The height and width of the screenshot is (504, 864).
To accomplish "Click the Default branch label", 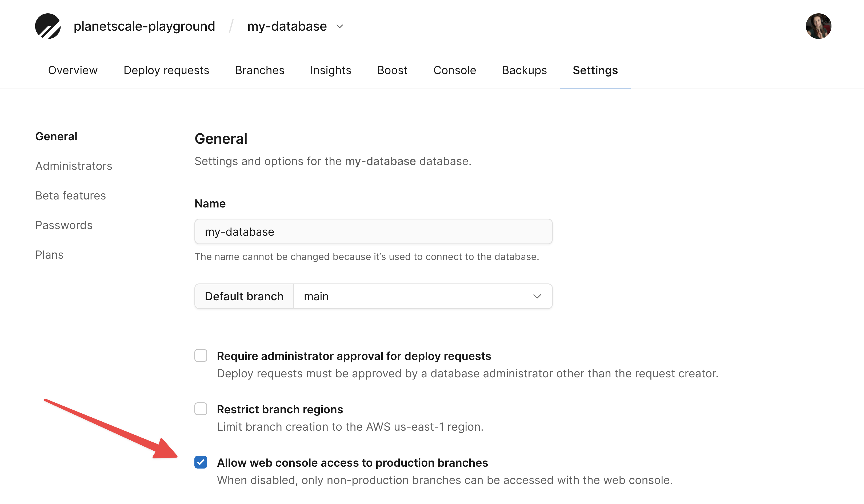I will [x=244, y=296].
